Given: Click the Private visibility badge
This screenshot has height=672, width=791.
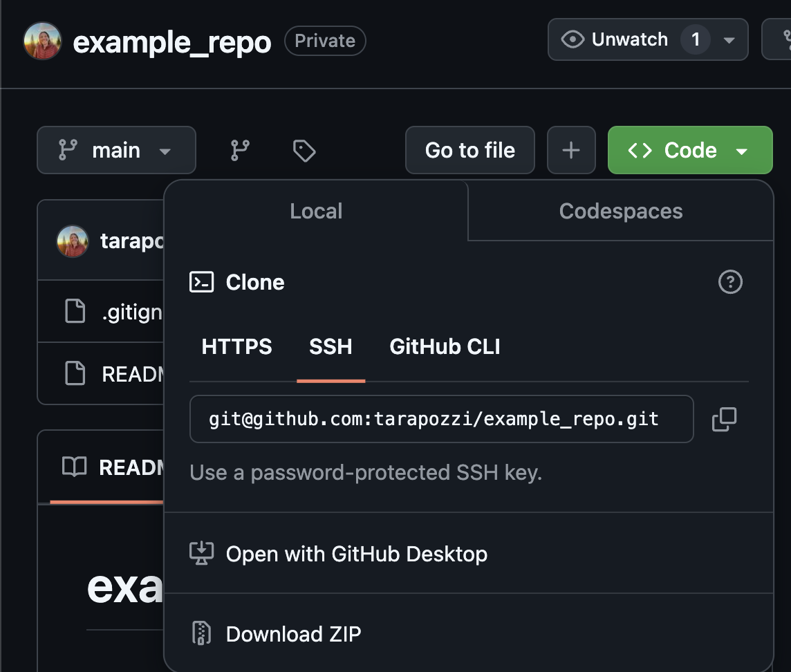Looking at the screenshot, I should point(325,41).
